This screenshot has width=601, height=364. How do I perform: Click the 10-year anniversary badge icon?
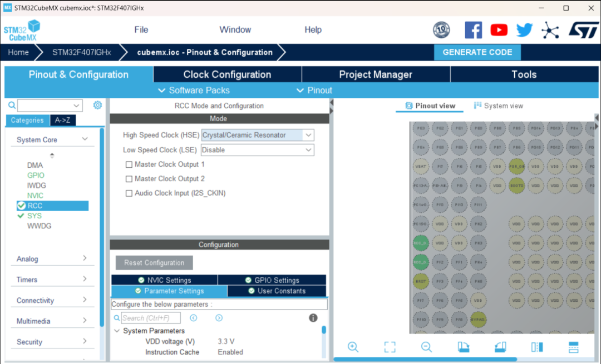point(441,30)
